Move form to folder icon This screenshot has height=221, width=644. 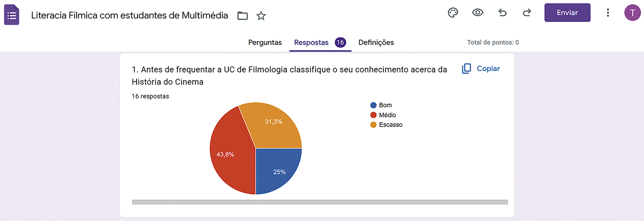pyautogui.click(x=243, y=16)
